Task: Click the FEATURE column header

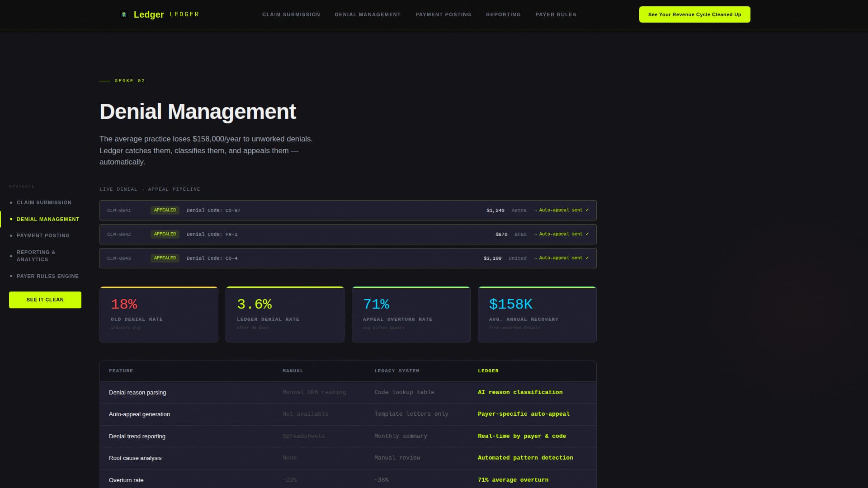Action: (121, 371)
